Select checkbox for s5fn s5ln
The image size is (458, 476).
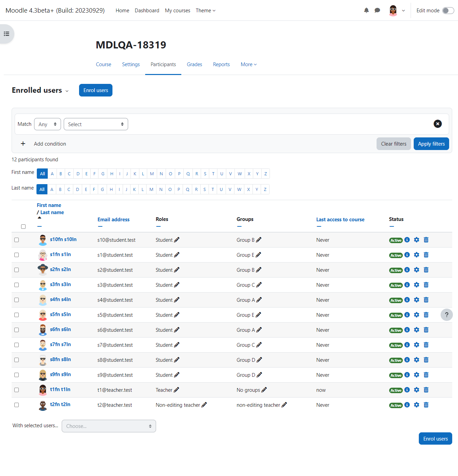[16, 315]
